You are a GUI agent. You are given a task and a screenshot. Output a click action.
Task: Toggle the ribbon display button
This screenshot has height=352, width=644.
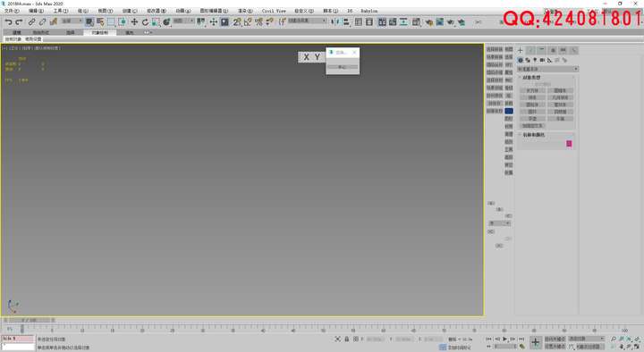coord(382,22)
